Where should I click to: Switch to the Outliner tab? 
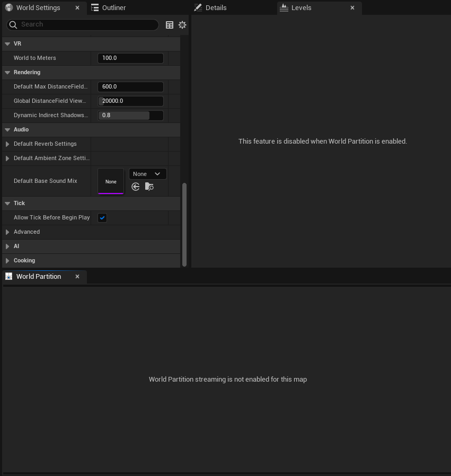tap(114, 7)
